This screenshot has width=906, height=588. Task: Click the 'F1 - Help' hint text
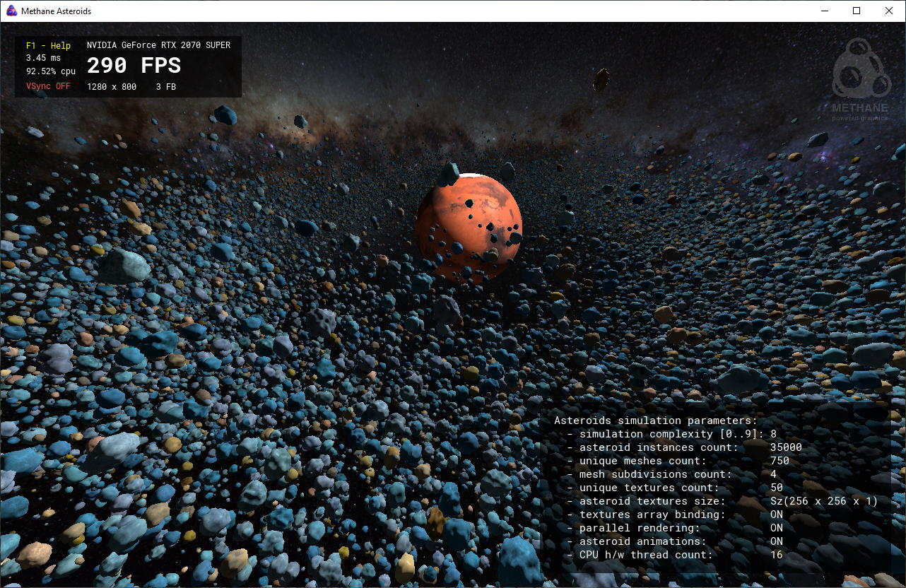click(x=48, y=46)
